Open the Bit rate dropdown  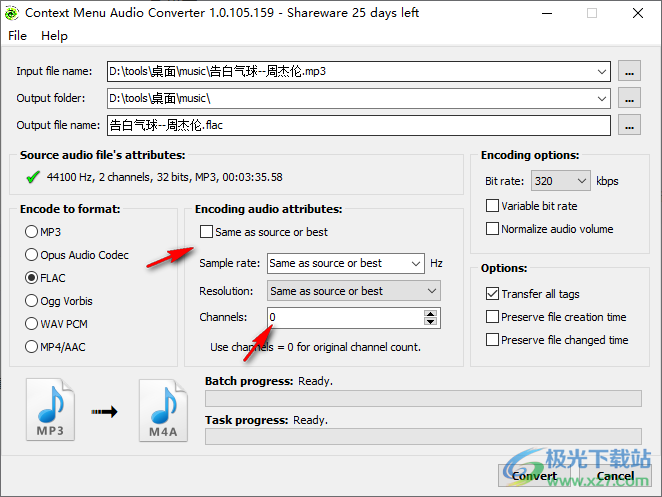(560, 181)
